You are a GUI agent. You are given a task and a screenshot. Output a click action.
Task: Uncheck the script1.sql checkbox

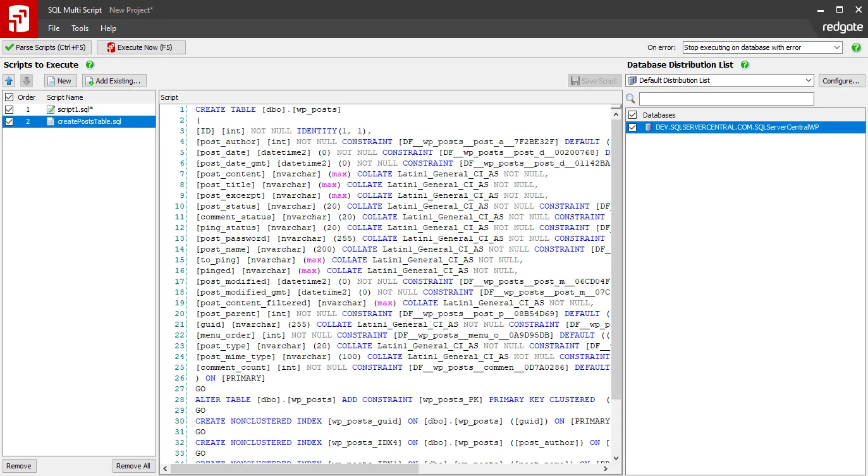pyautogui.click(x=8, y=109)
